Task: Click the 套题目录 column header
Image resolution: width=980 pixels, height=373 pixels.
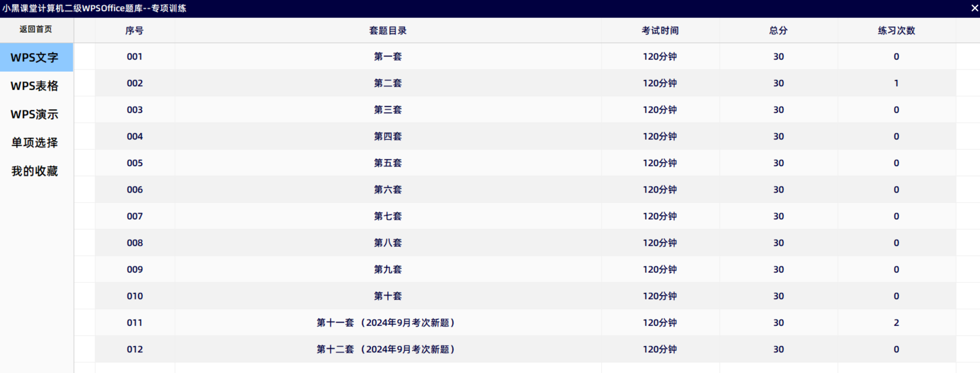Action: pos(388,31)
